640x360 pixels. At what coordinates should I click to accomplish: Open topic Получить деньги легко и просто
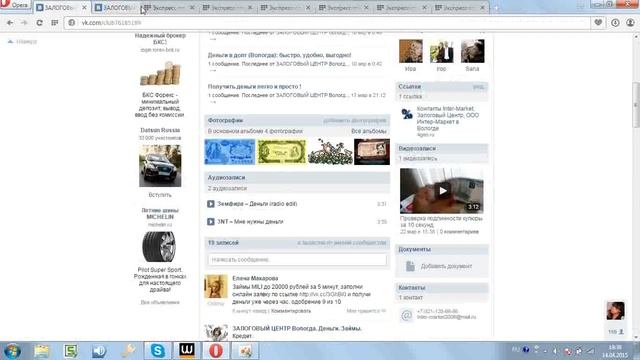[x=254, y=87]
